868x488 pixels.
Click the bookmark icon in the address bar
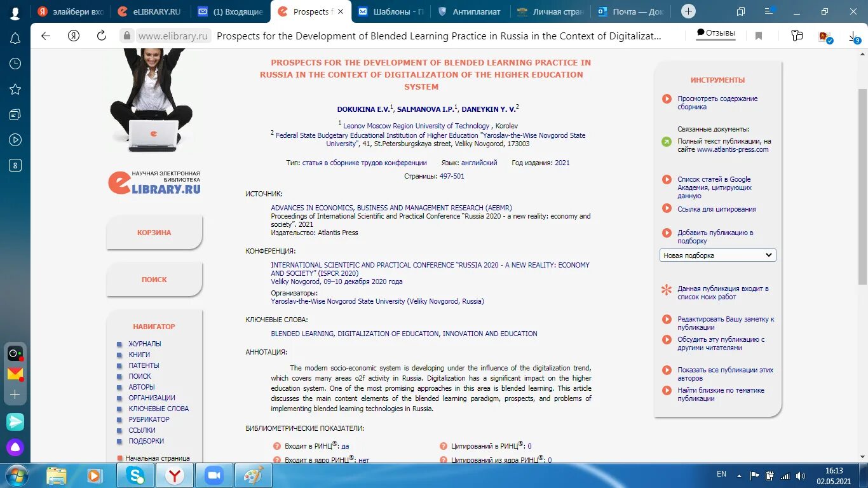click(x=759, y=36)
